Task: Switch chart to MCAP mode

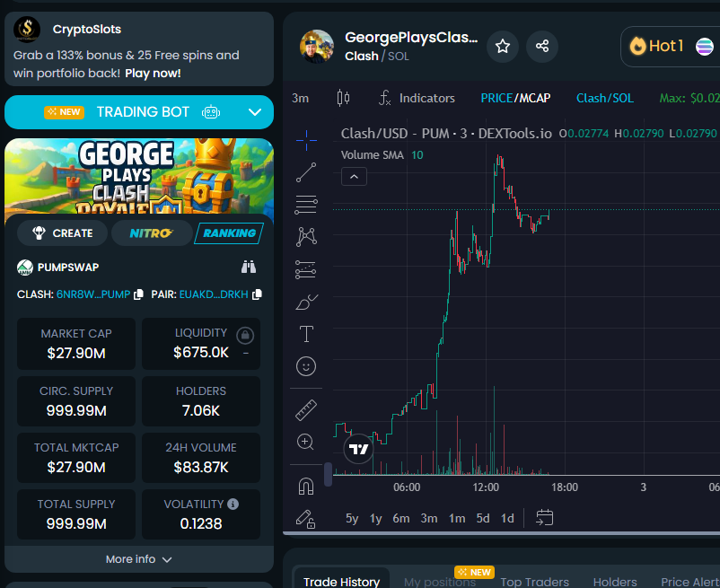Action: 533,98
